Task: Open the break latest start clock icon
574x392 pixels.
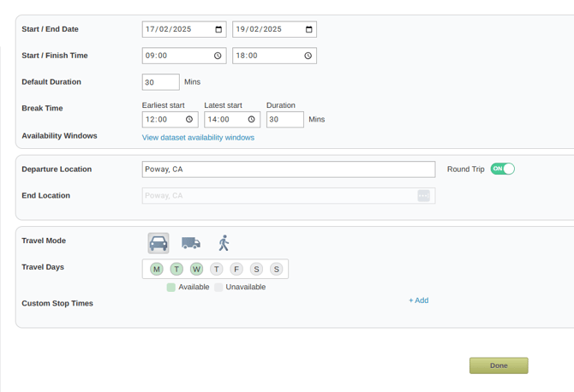Action: [252, 119]
